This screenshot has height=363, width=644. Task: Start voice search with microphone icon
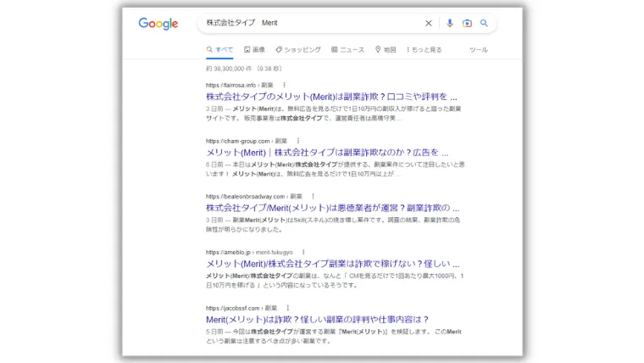(450, 24)
